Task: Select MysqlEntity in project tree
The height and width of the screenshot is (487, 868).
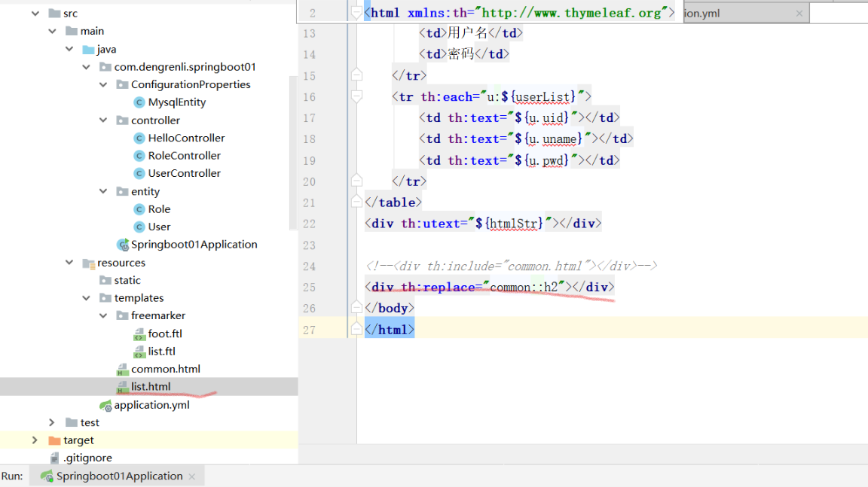Action: [176, 102]
